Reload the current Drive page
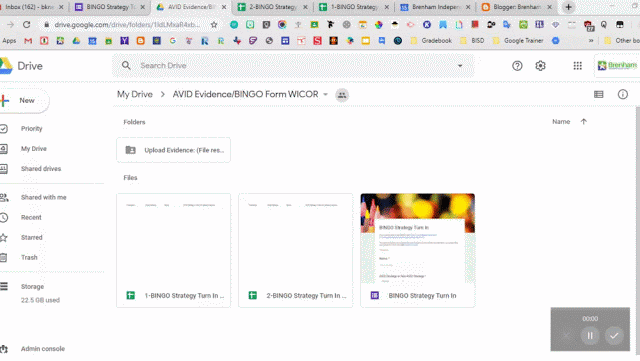 point(27,25)
